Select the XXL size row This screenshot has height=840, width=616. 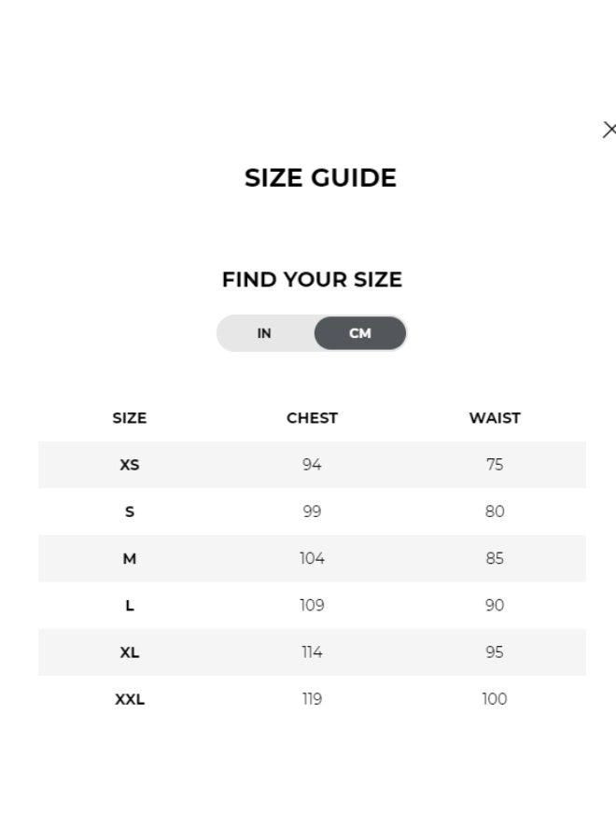coord(129,699)
